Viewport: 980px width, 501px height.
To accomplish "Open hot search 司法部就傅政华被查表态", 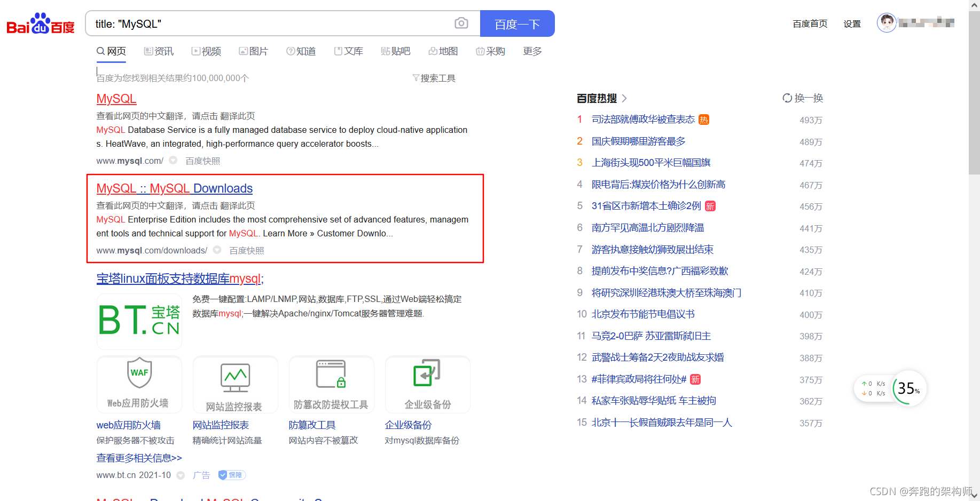I will point(643,120).
